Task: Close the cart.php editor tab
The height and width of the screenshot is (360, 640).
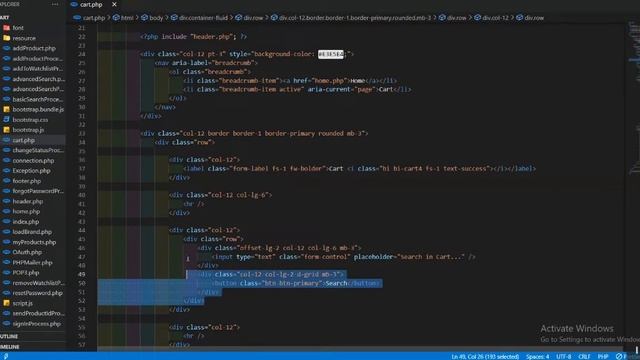Action: point(114,4)
